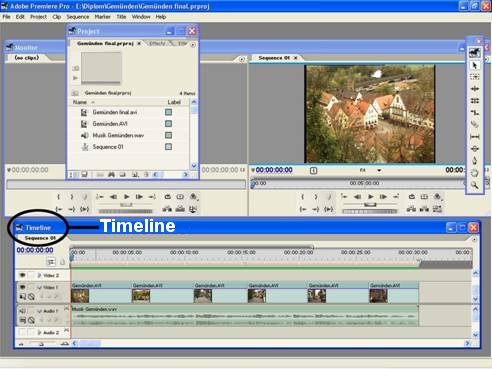Create a new bin in Project panel

123,174
